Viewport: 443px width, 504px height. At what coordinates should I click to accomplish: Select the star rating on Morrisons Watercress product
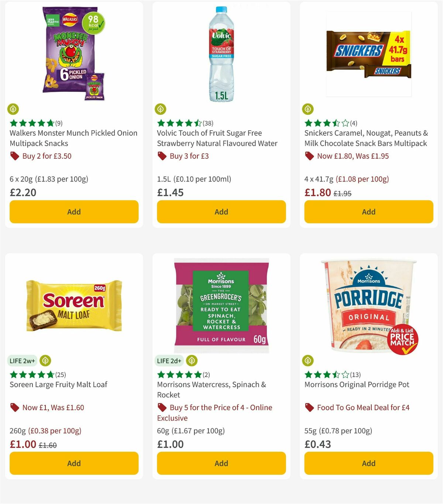tap(179, 374)
